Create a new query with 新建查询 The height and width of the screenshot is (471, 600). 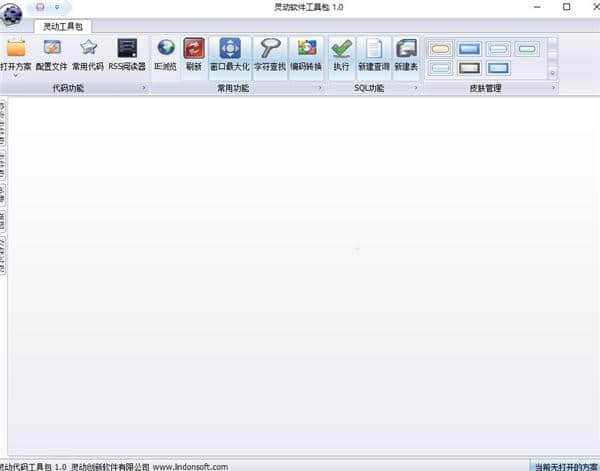(374, 48)
